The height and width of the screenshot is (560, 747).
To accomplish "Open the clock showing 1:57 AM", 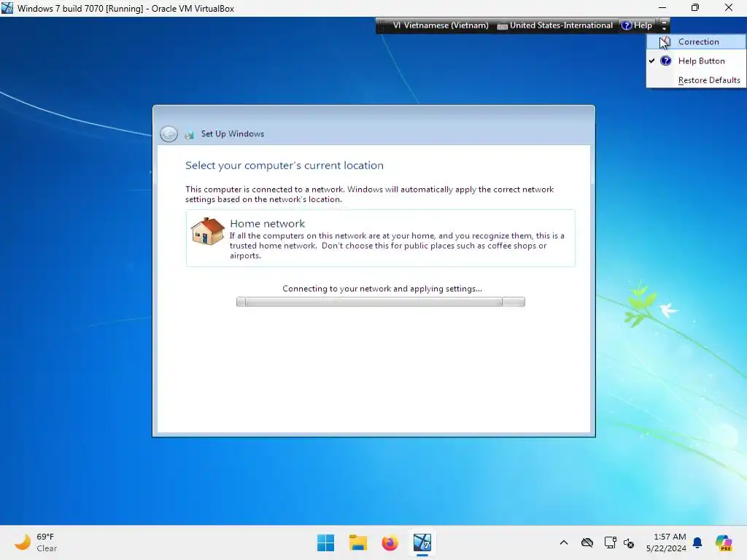I will [x=667, y=542].
